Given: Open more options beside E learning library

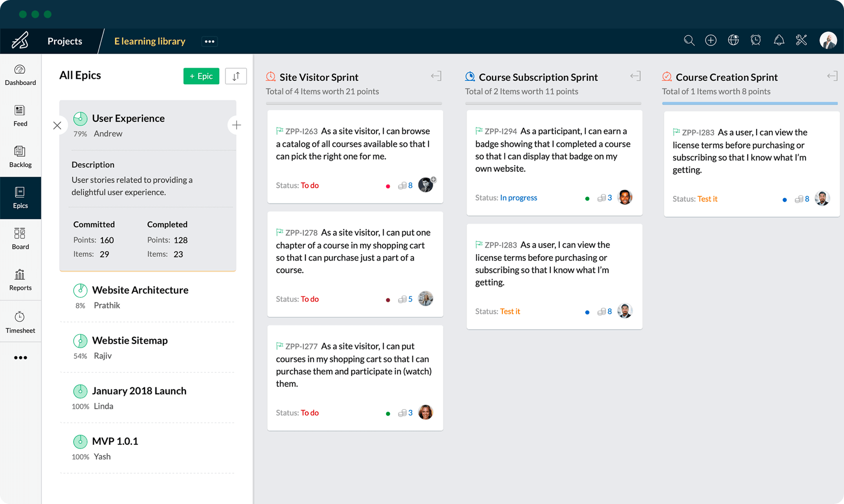Looking at the screenshot, I should [x=209, y=41].
